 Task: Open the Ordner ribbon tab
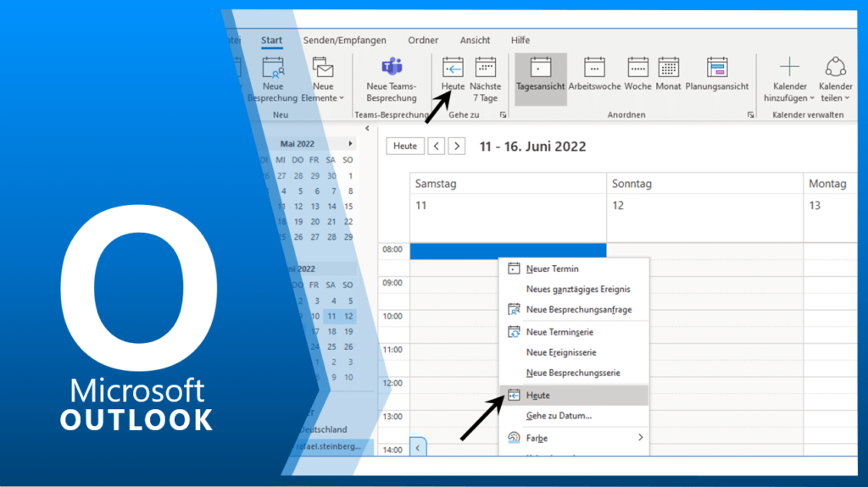click(x=423, y=40)
